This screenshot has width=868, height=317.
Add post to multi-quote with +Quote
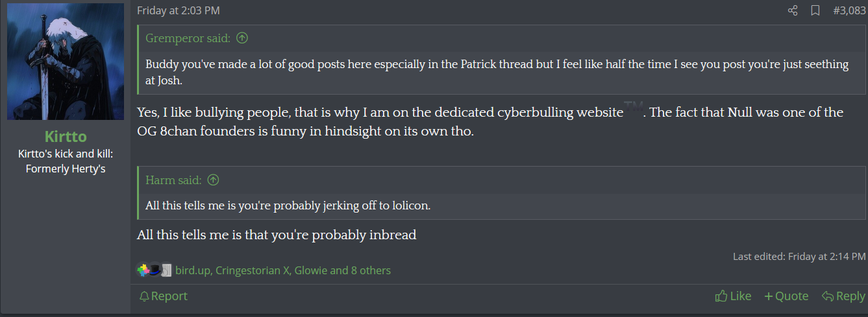click(786, 296)
